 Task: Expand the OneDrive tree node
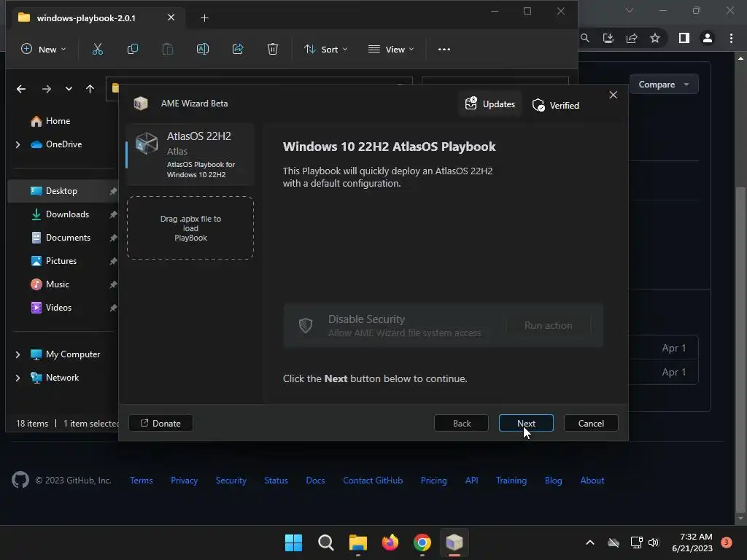(18, 144)
